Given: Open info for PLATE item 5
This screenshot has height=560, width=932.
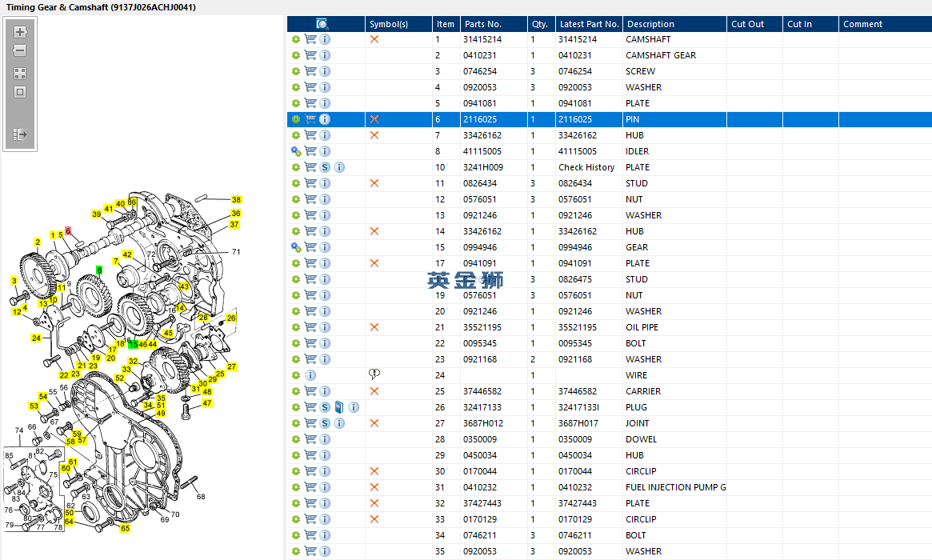Looking at the screenshot, I should (325, 103).
